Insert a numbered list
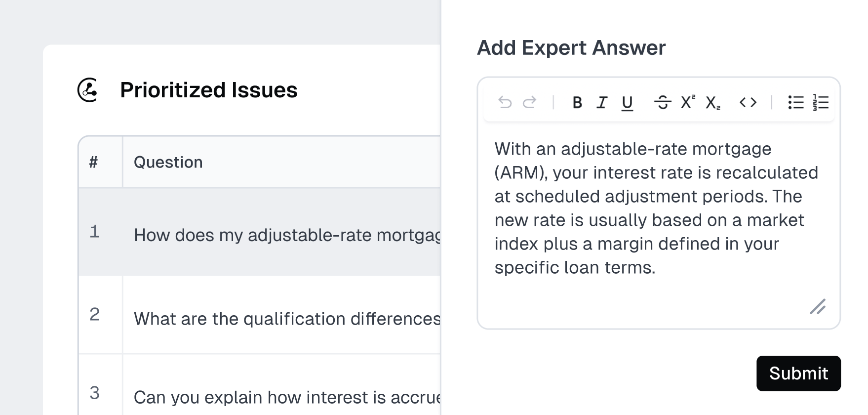This screenshot has width=868, height=415. [x=821, y=102]
